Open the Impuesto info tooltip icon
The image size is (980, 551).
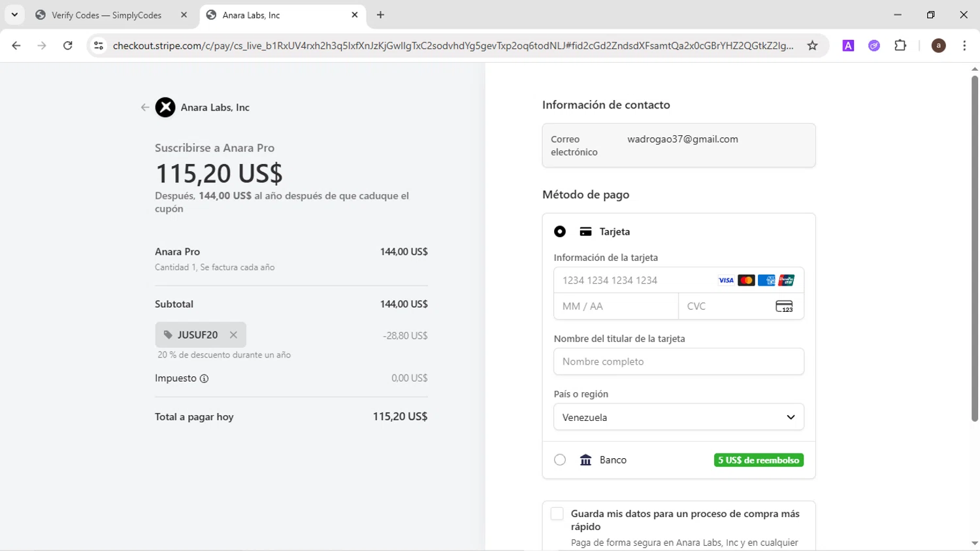[204, 378]
